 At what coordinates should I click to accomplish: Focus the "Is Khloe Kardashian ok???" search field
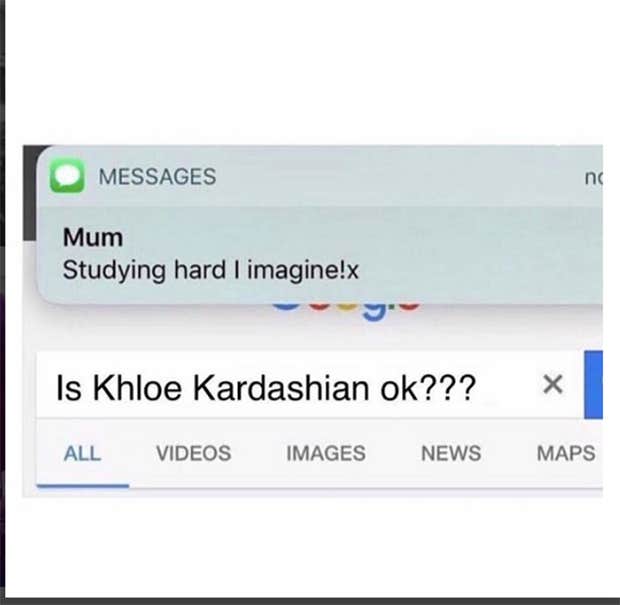click(x=310, y=384)
